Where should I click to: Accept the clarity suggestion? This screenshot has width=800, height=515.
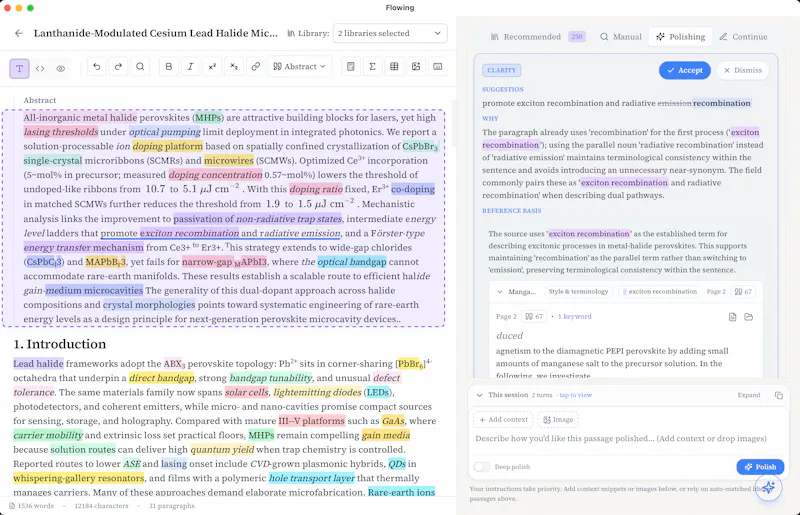coord(685,70)
